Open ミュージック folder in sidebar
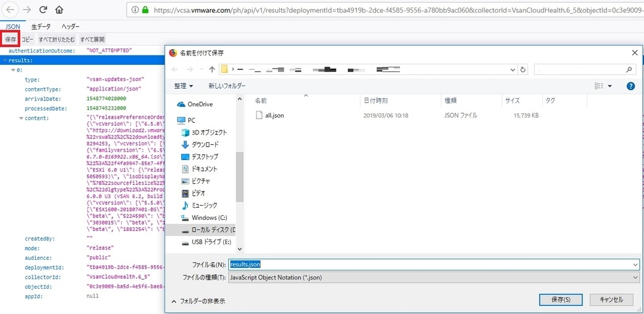644x314 pixels. click(x=199, y=205)
